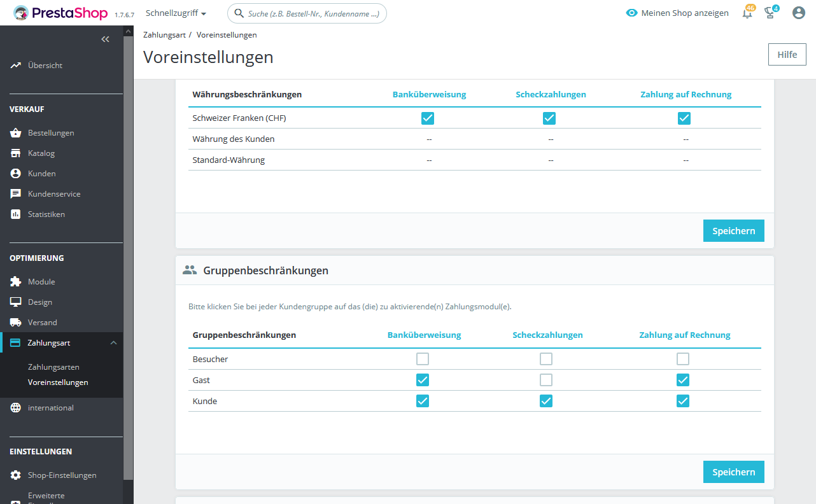Viewport: 816px width, 504px height.
Task: Open Zahlungsarten submenu item
Action: click(x=53, y=367)
